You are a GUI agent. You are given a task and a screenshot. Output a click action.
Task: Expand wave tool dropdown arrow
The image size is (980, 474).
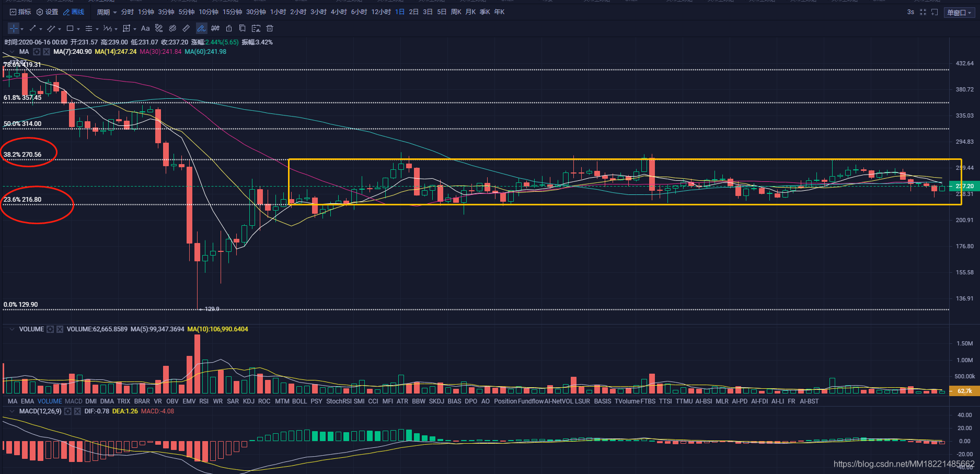point(116,29)
